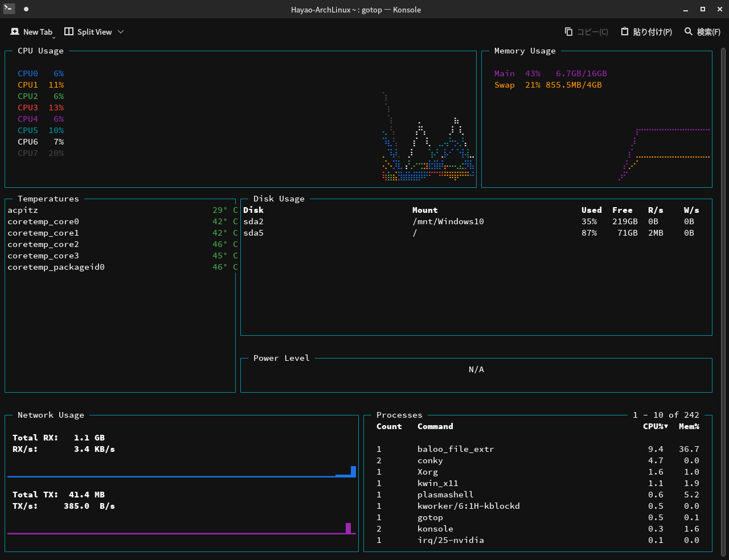Click the Total RX 1.1 GB value
Viewport: 729px width, 560px height.
point(89,438)
